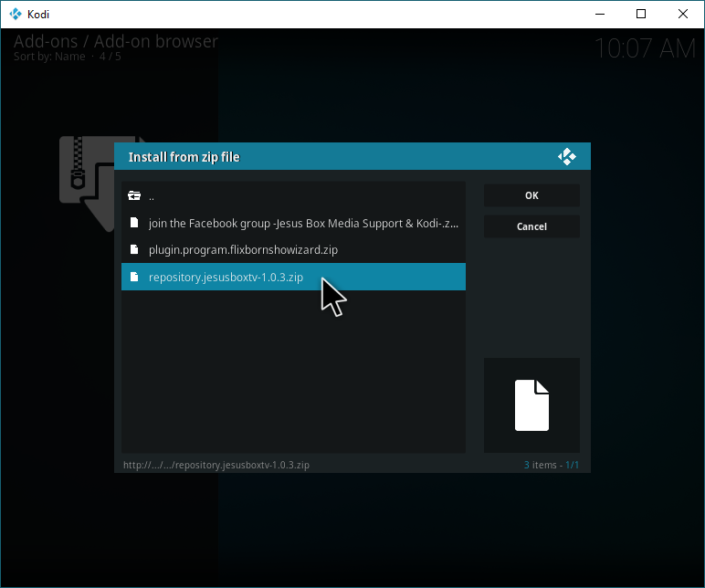
Task: Confirm with the OK button
Action: click(x=531, y=195)
